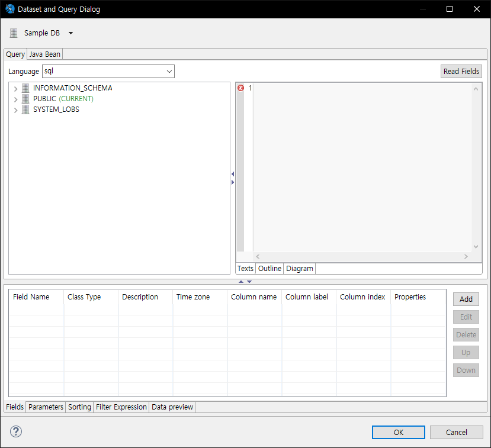Click the Cancel button
Image resolution: width=491 pixels, height=448 pixels.
click(x=456, y=432)
